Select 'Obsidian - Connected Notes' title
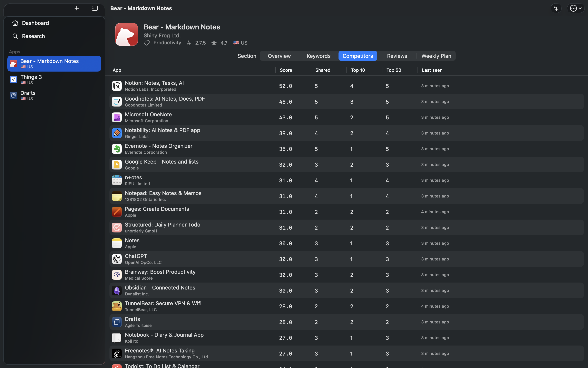The width and height of the screenshot is (588, 368). (x=160, y=288)
